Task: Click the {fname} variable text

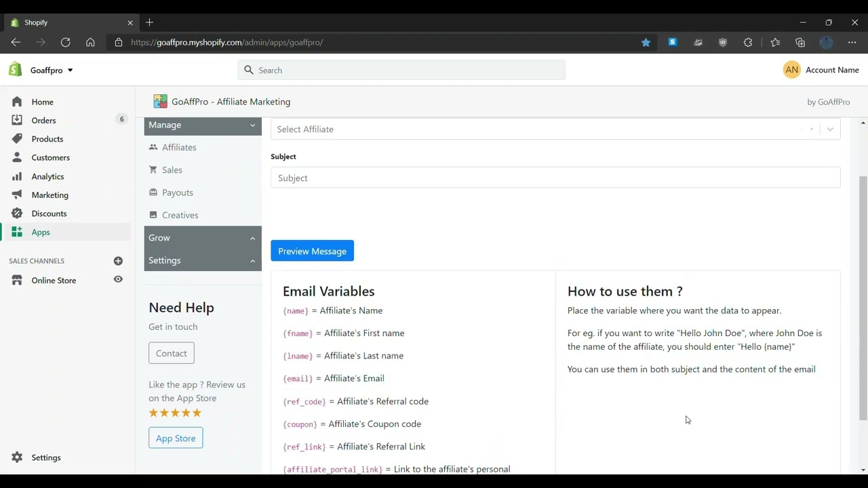Action: [x=298, y=333]
